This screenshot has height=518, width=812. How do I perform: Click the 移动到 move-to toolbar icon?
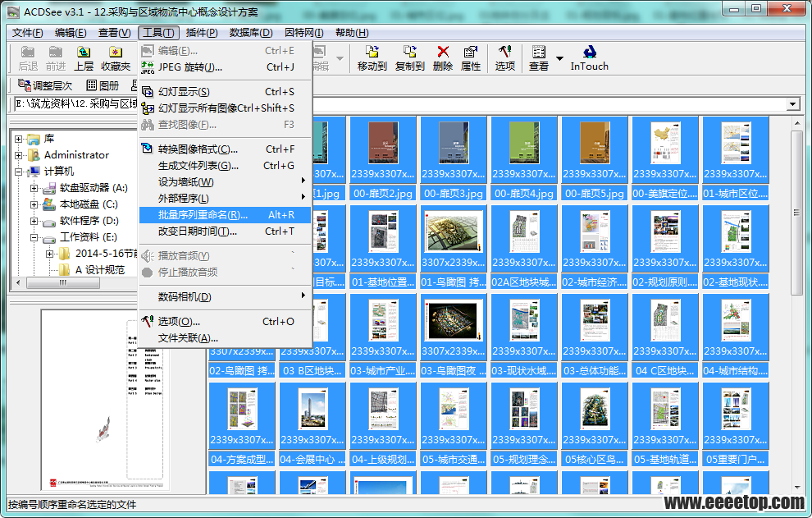pos(372,58)
